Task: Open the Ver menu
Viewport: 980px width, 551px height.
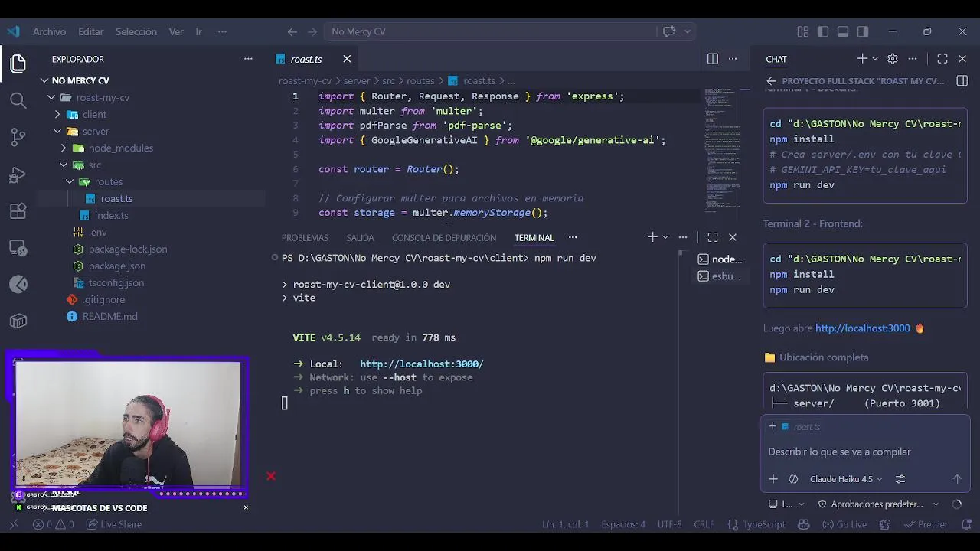Action: coord(176,31)
